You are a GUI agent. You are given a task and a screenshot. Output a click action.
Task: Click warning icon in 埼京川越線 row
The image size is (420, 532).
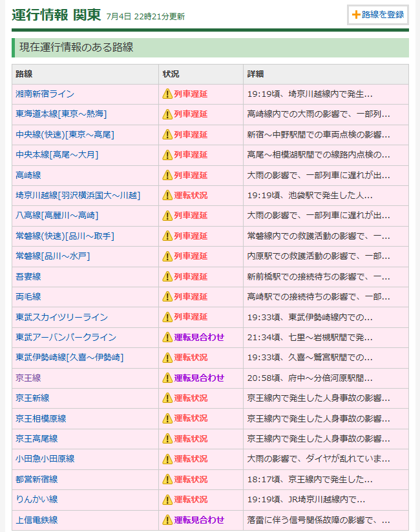[x=167, y=196]
